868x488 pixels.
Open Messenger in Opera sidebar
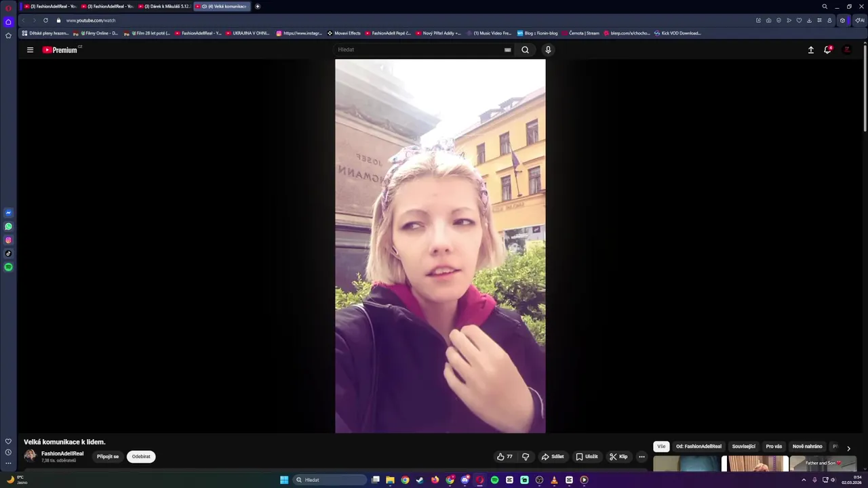click(8, 213)
